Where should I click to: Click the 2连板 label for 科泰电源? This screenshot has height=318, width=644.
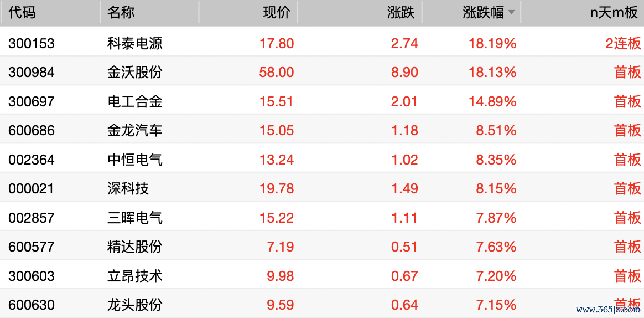point(623,43)
